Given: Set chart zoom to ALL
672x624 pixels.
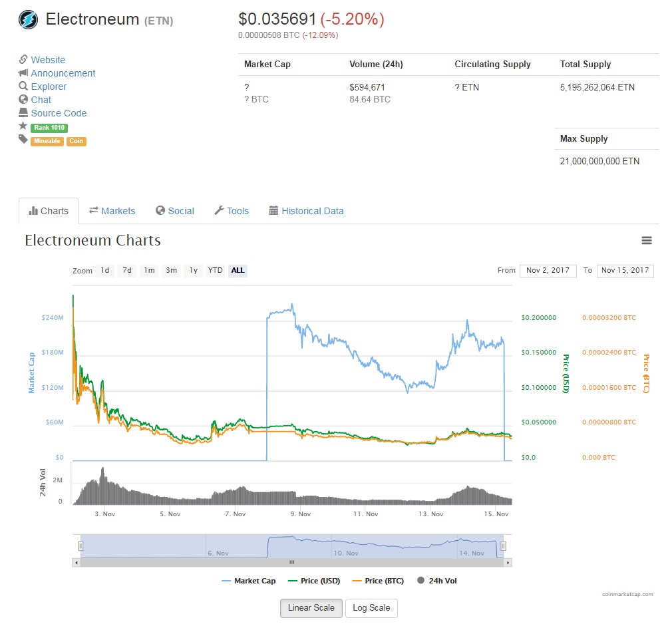Looking at the screenshot, I should coord(238,271).
